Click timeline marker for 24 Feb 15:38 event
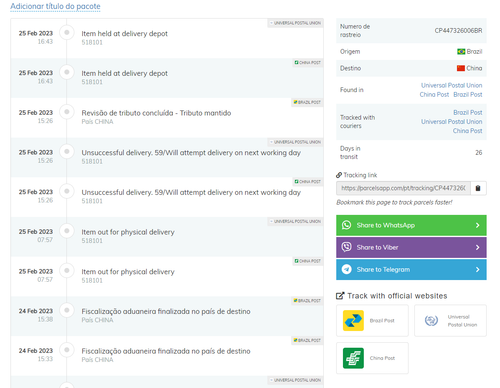Screen dimensions: 500x388 click(x=67, y=310)
